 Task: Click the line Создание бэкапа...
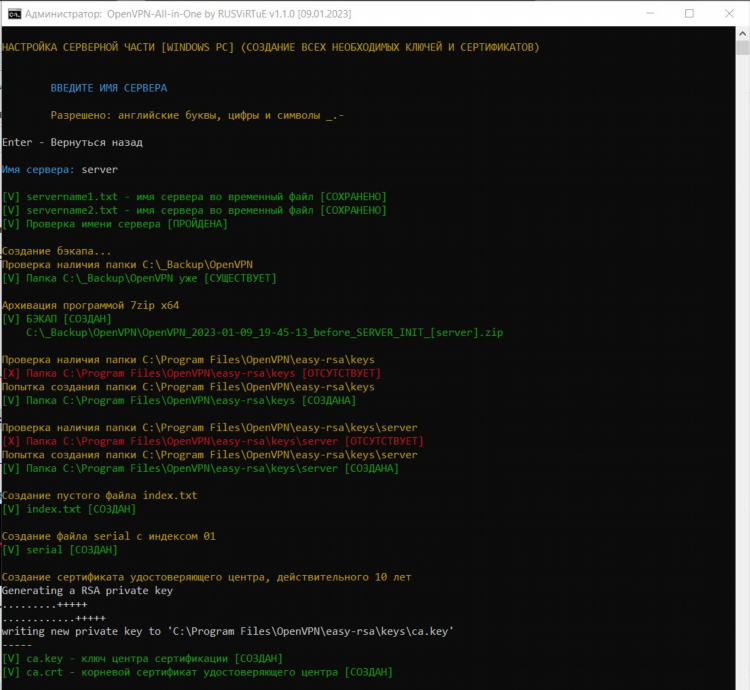click(56, 251)
